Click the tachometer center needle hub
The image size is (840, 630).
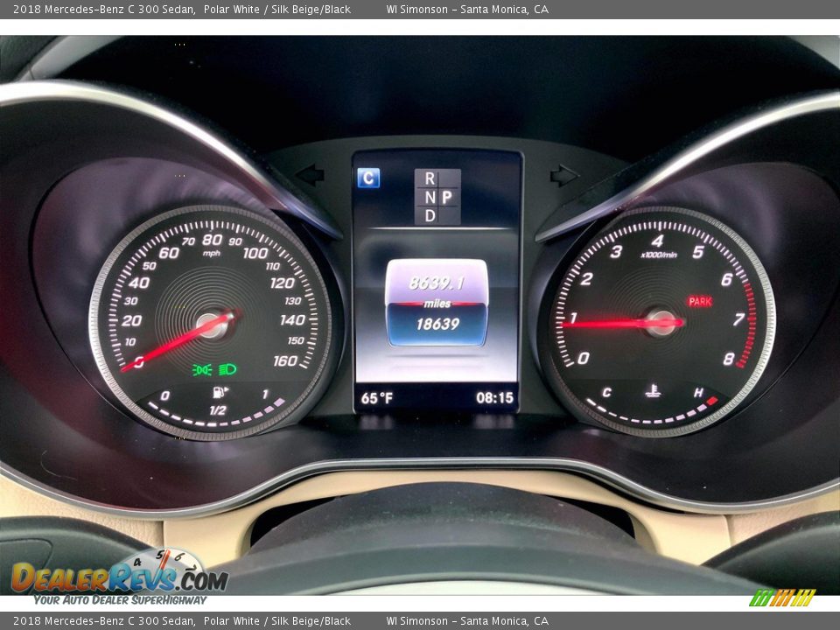[662, 323]
